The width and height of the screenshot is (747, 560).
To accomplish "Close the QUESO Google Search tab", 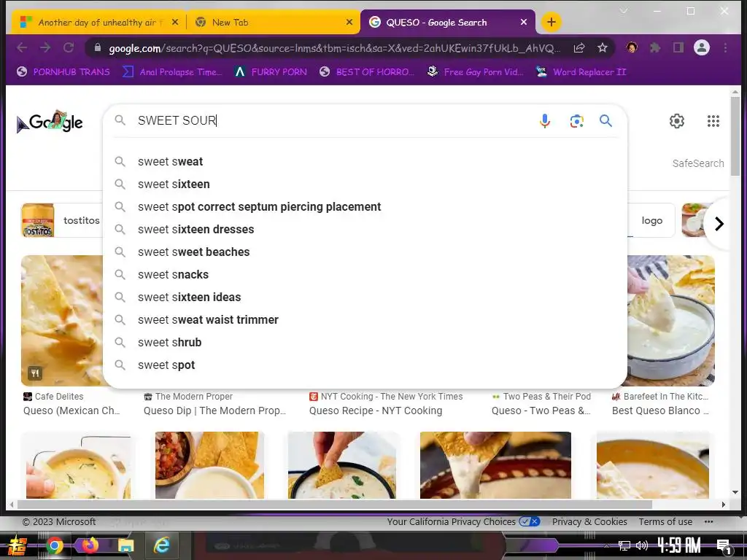I will [524, 22].
